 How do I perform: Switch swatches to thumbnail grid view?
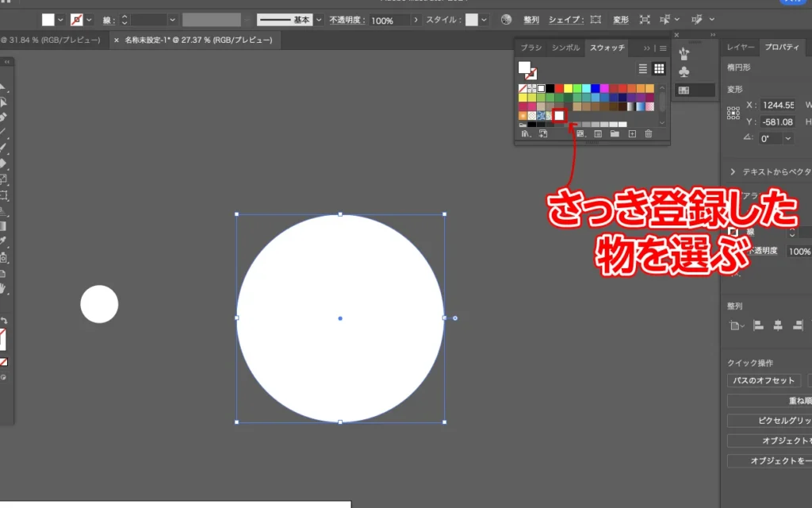[x=658, y=69]
